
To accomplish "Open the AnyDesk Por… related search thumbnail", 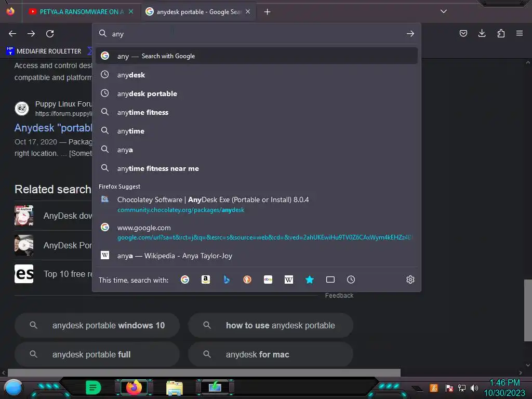I will coord(24,245).
